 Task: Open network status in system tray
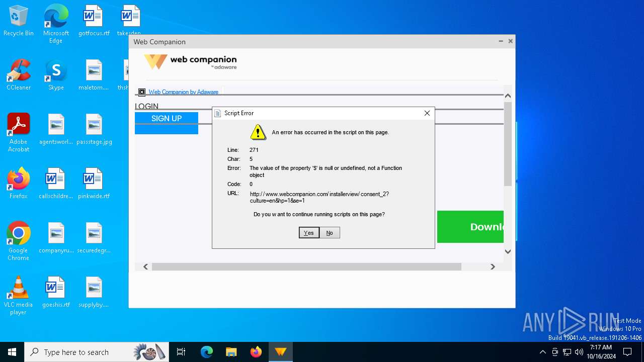[x=567, y=352]
